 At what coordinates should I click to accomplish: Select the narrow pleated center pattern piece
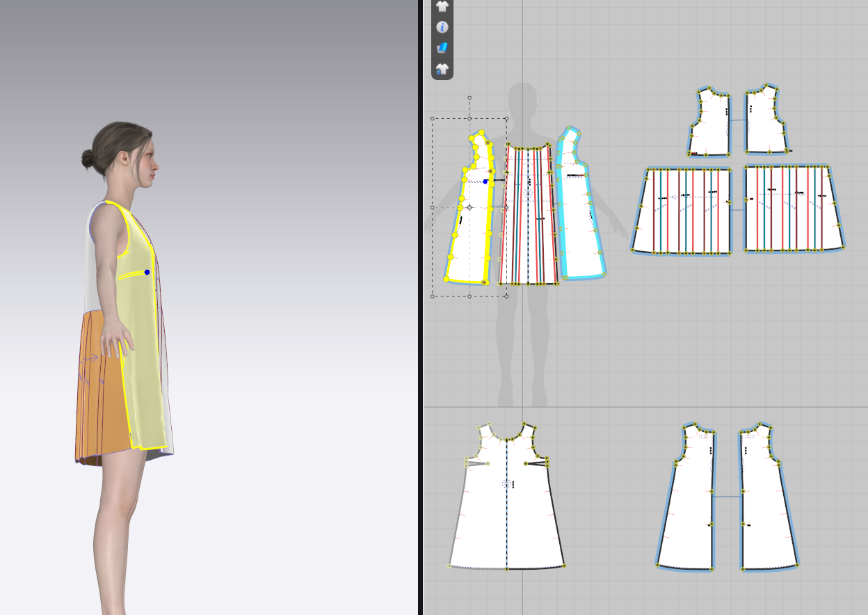[530, 230]
